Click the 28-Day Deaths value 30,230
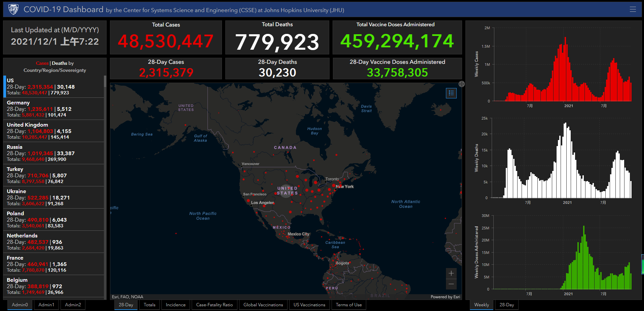 point(277,73)
